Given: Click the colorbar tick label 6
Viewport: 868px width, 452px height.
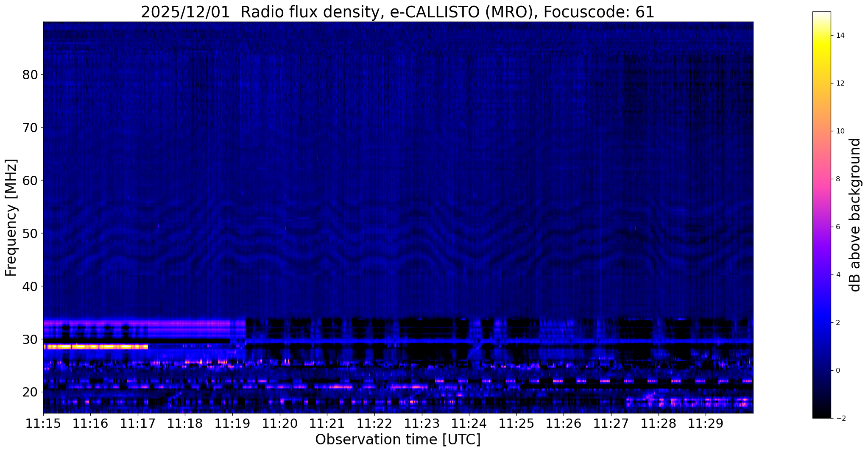Looking at the screenshot, I should click(838, 227).
